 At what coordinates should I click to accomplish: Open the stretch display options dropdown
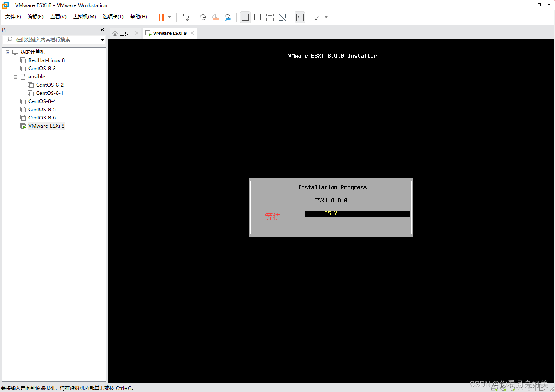(326, 17)
